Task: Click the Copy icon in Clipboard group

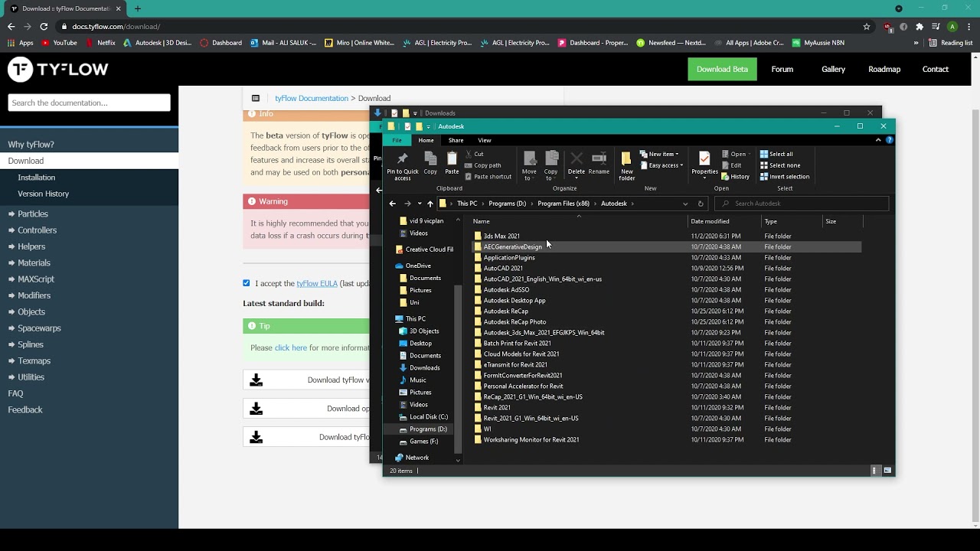Action: 430,163
